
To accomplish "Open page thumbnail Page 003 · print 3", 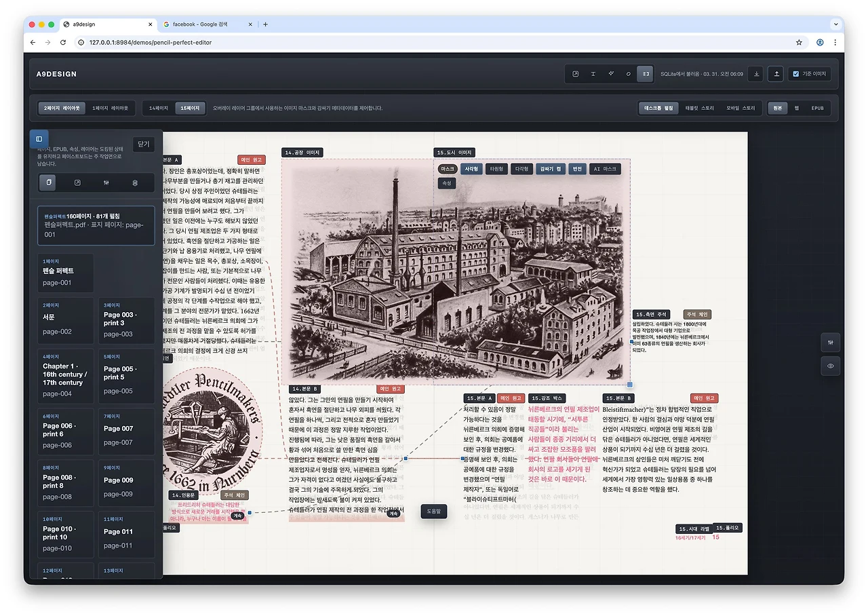I will 126,320.
